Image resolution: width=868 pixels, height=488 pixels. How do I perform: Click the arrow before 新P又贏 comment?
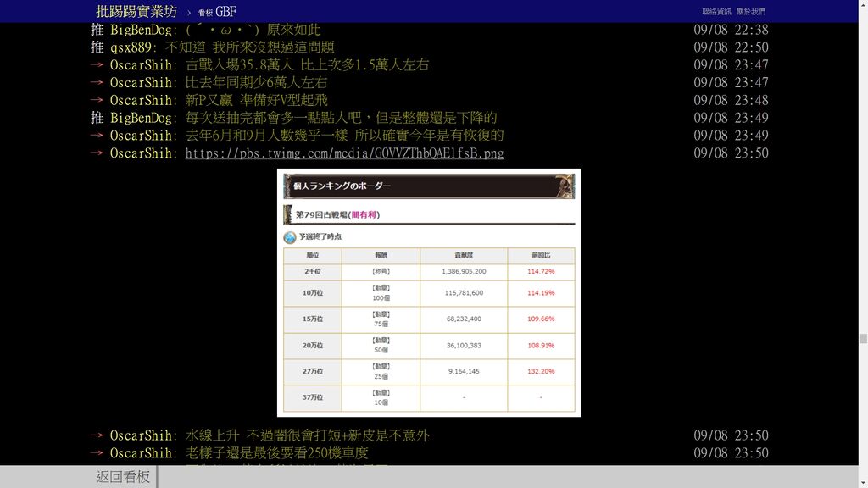point(97,101)
